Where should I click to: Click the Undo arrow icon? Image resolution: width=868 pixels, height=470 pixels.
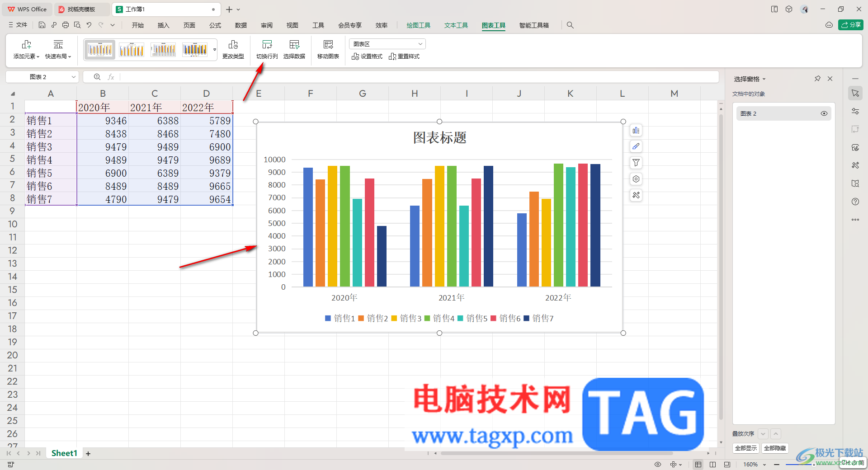tap(89, 25)
